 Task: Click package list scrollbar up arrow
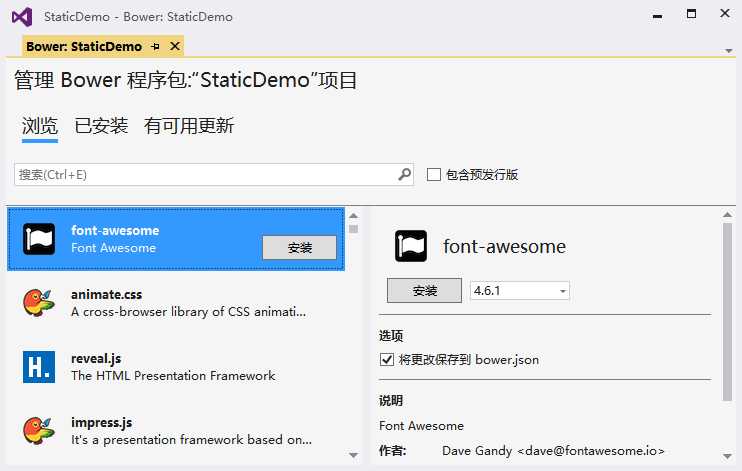353,216
